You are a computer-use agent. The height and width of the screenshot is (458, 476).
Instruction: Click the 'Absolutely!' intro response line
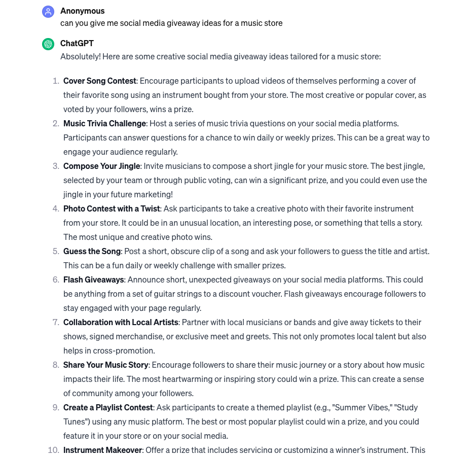click(x=220, y=56)
